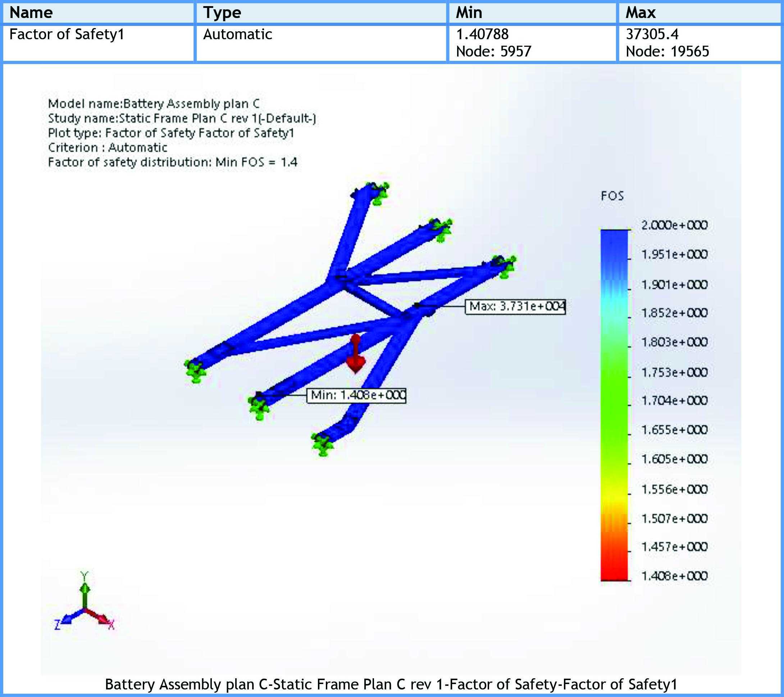Screen dimensions: 784x697
Task: Click the legend bottom value 1.408e+000
Action: point(674,576)
